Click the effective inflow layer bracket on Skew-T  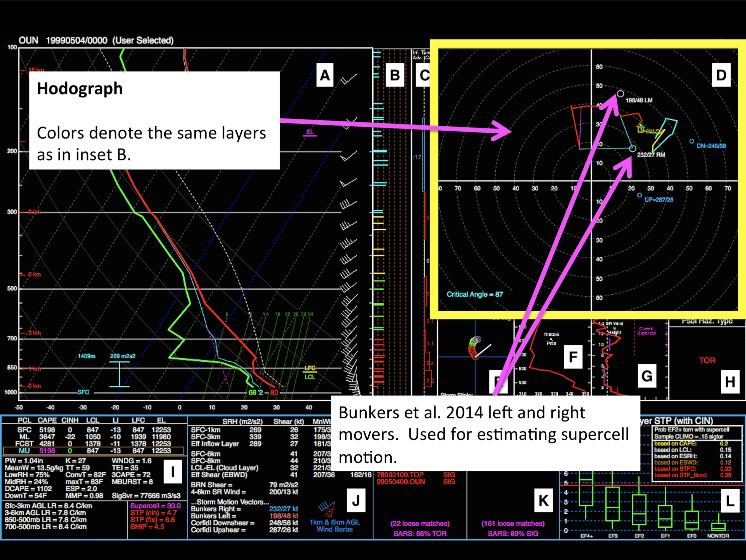pos(120,374)
